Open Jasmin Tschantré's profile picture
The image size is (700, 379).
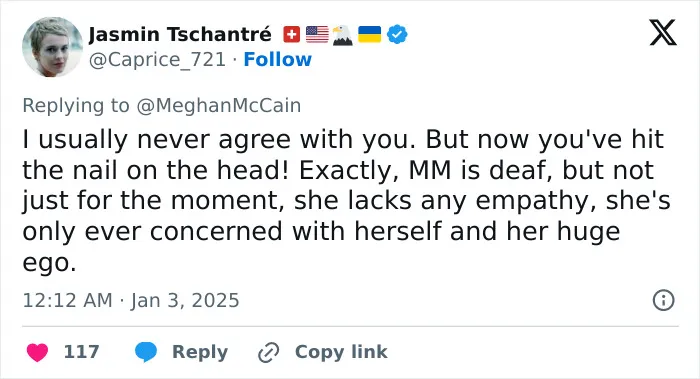pos(53,47)
